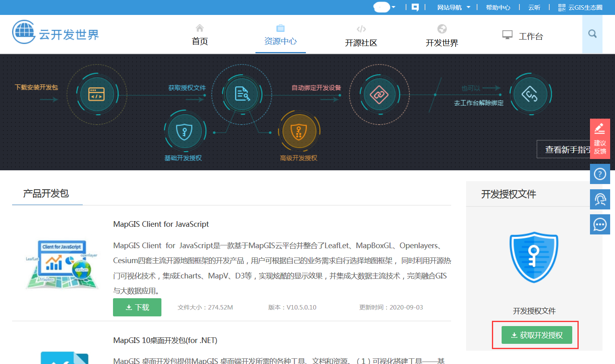Open the 建议反馈 feedback icon
The image size is (615, 364).
pos(600,138)
